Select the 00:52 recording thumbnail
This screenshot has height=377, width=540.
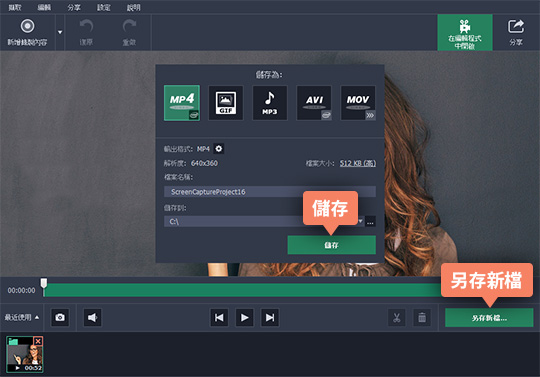(x=25, y=354)
